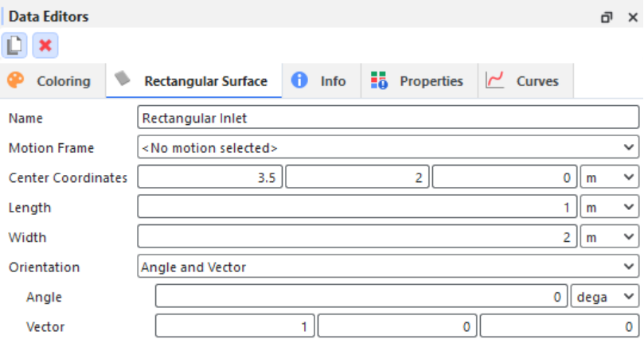Click the blue Info icon
The height and width of the screenshot is (343, 644).
click(x=299, y=80)
